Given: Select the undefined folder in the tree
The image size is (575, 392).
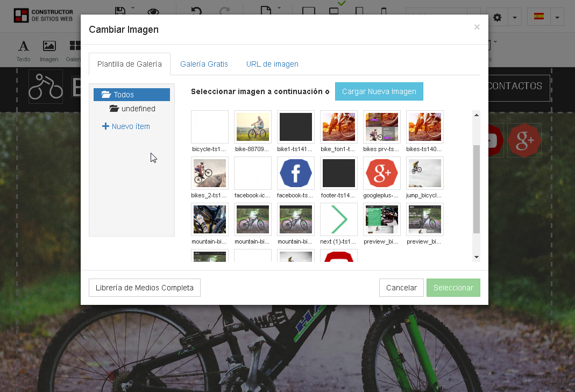Looking at the screenshot, I should click(132, 109).
